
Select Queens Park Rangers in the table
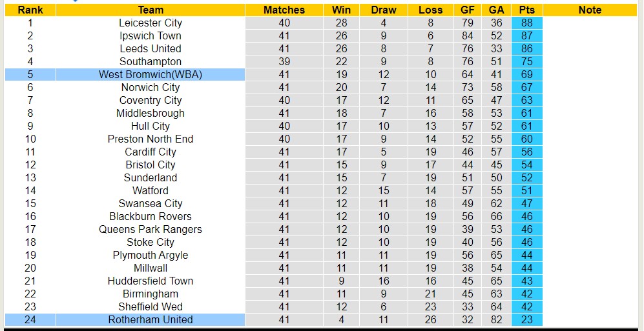[x=151, y=229]
